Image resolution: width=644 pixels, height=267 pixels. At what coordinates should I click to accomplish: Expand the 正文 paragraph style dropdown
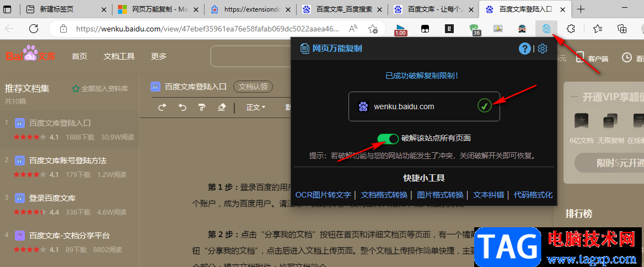click(255, 108)
